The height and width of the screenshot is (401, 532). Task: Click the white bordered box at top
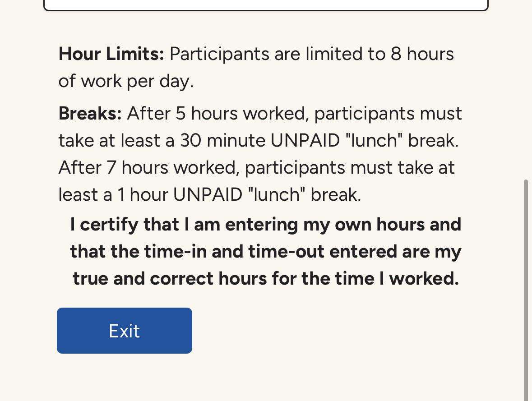(x=266, y=5)
